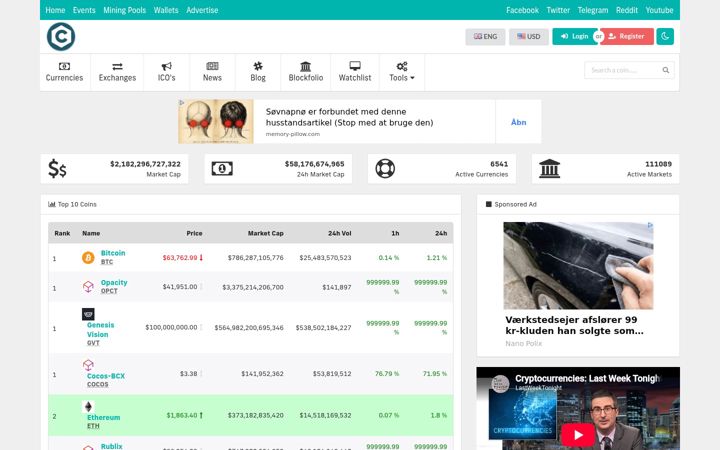Click Ethereum price $1,863.40

pos(181,415)
